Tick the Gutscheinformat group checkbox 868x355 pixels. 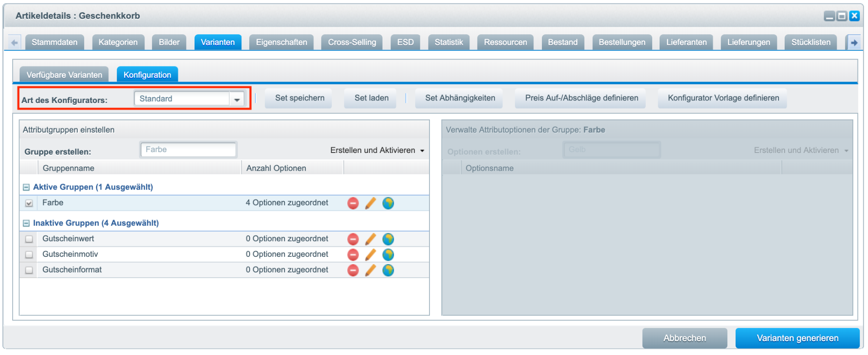(29, 270)
